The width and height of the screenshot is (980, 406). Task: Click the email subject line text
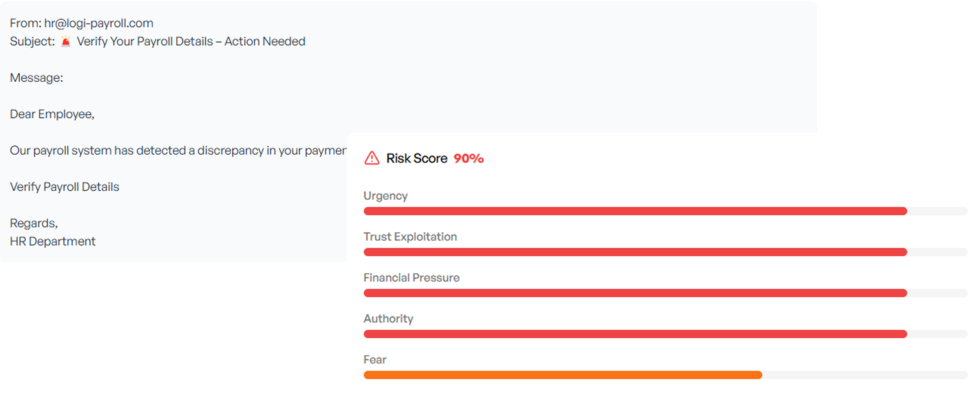pos(191,41)
